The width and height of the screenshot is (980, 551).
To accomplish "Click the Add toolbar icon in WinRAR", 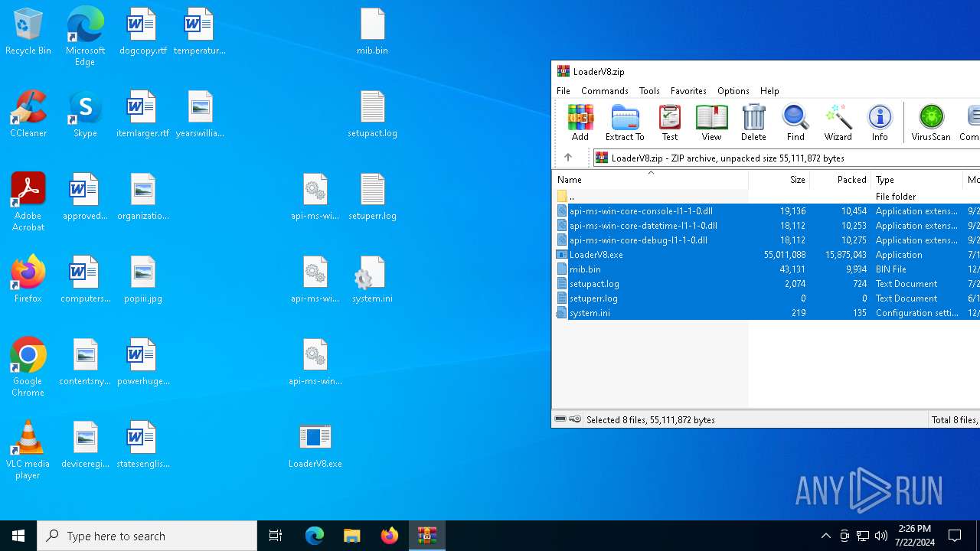I will click(x=580, y=122).
